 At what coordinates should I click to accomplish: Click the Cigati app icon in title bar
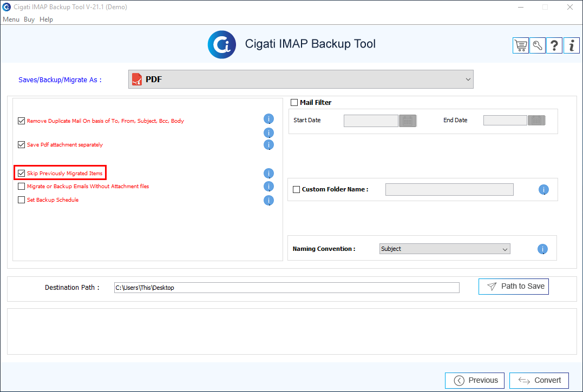tap(6, 7)
